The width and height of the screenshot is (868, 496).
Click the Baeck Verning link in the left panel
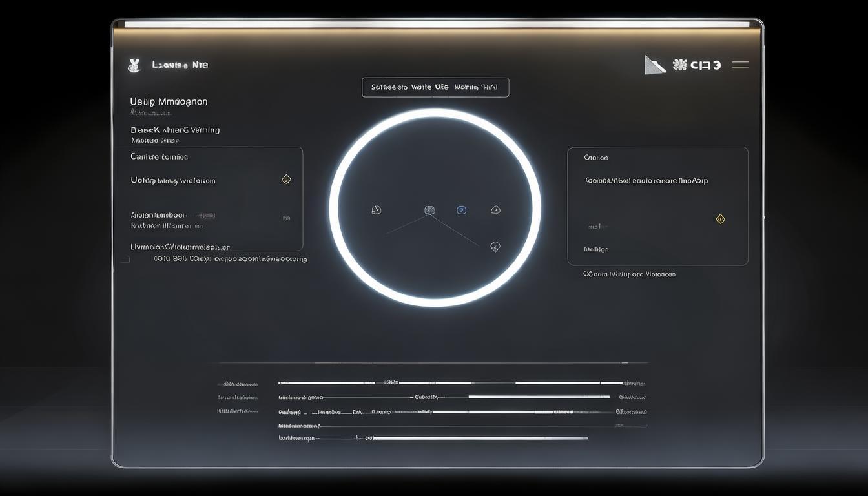[x=174, y=129]
